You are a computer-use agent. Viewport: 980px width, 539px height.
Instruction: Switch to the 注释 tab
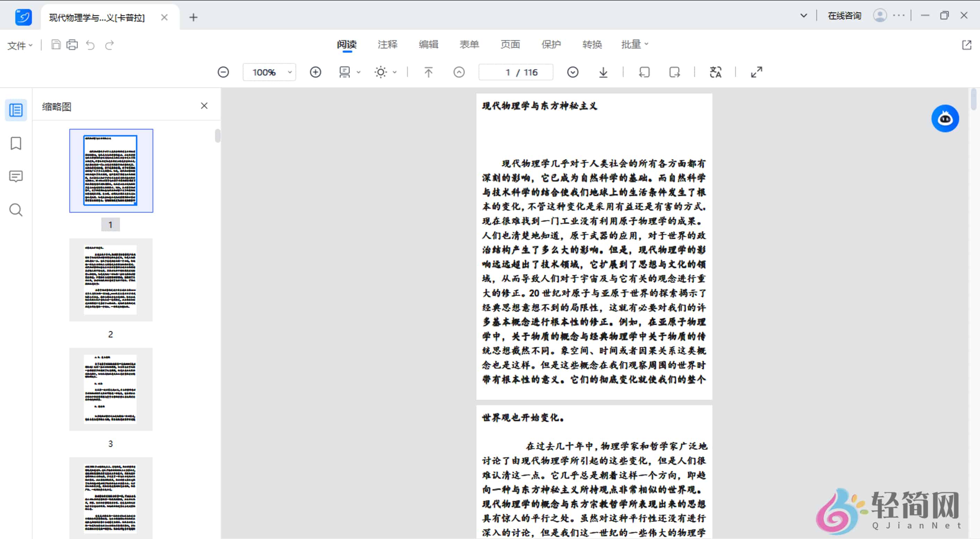point(387,44)
